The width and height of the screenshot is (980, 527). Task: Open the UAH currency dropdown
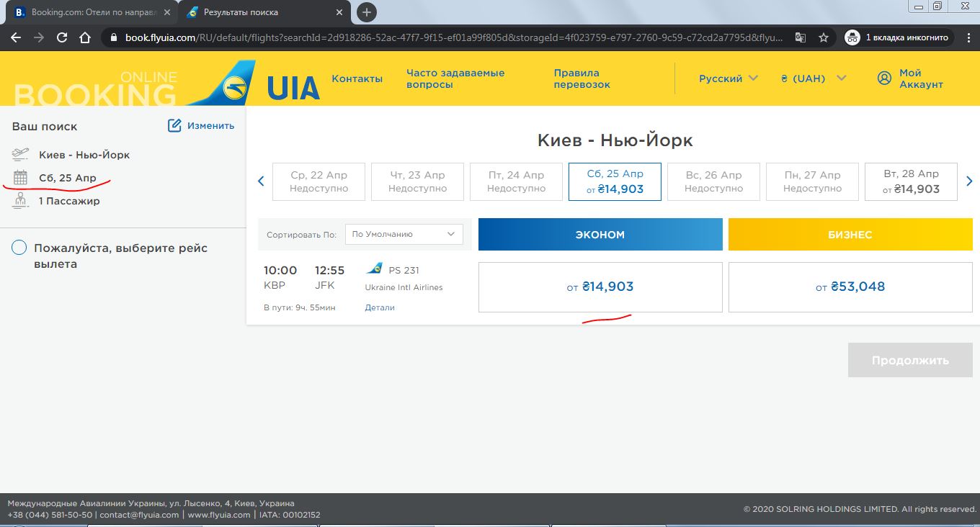click(814, 78)
